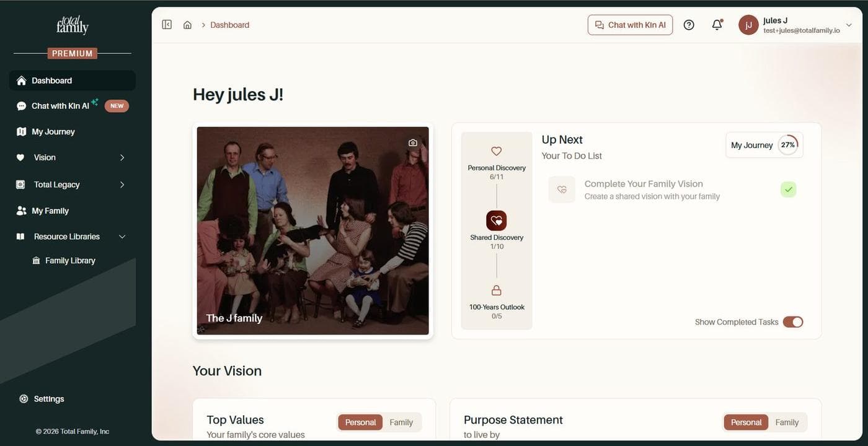Click the NEW badge beside Kin AI
Image resolution: width=868 pixels, height=446 pixels.
pos(117,106)
